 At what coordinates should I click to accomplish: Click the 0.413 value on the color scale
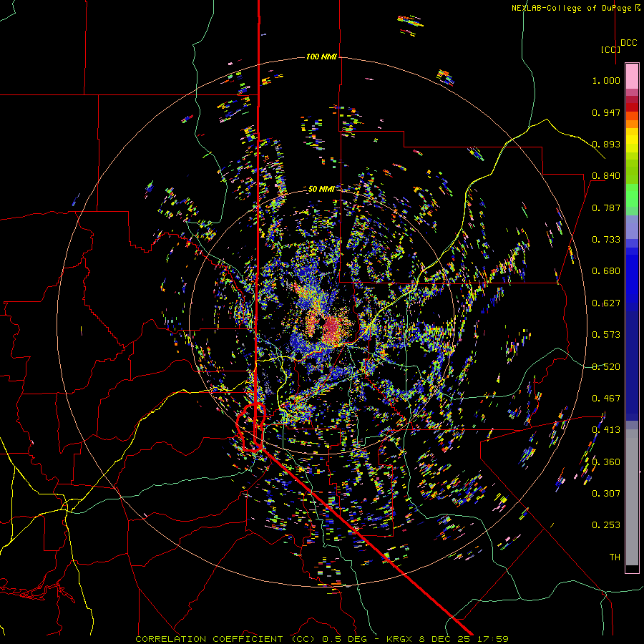[x=606, y=430]
